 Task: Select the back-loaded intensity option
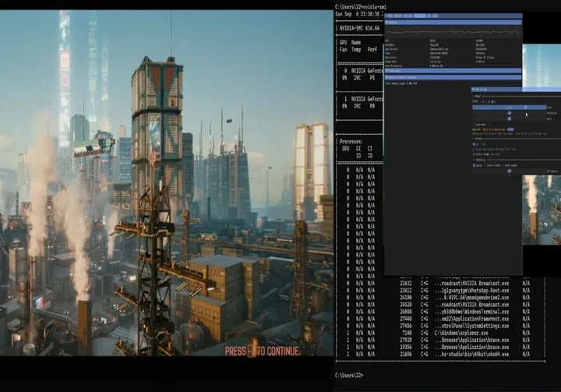[510, 165]
